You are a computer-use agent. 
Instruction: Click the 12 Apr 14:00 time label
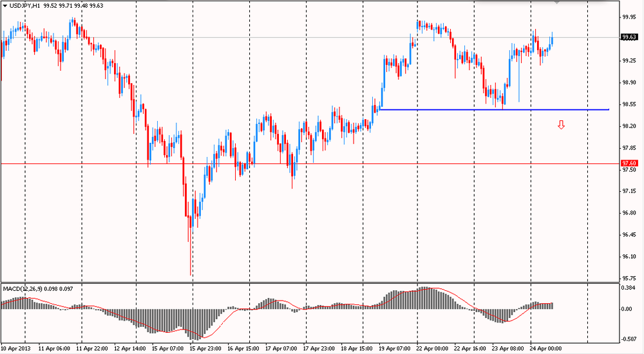pyautogui.click(x=129, y=349)
